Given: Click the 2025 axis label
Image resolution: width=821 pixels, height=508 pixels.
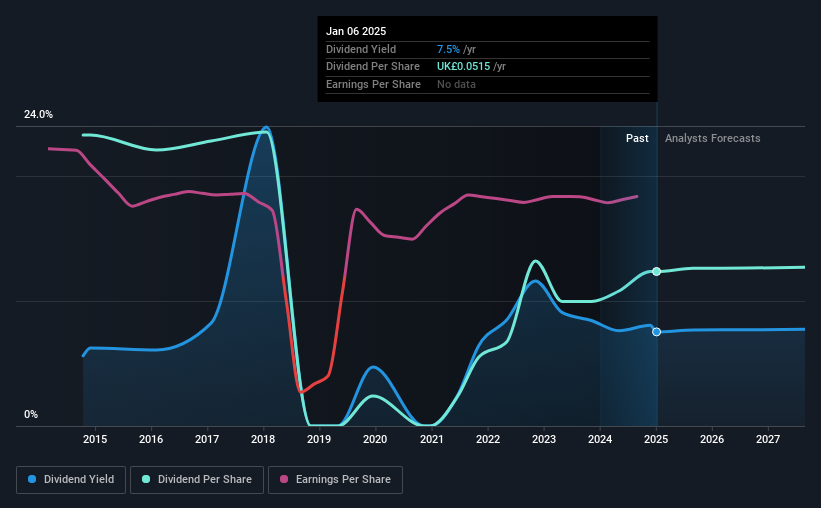Looking at the screenshot, I should [x=656, y=439].
